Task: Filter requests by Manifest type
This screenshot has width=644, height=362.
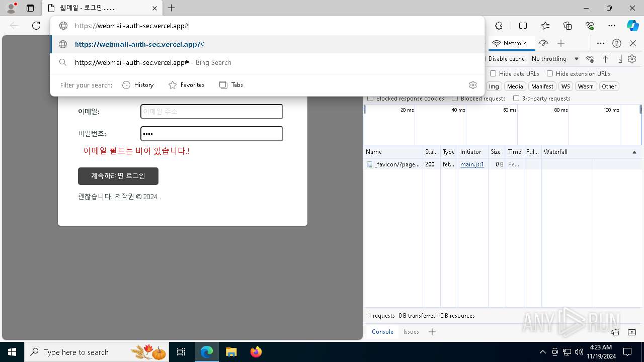Action: coord(542,86)
